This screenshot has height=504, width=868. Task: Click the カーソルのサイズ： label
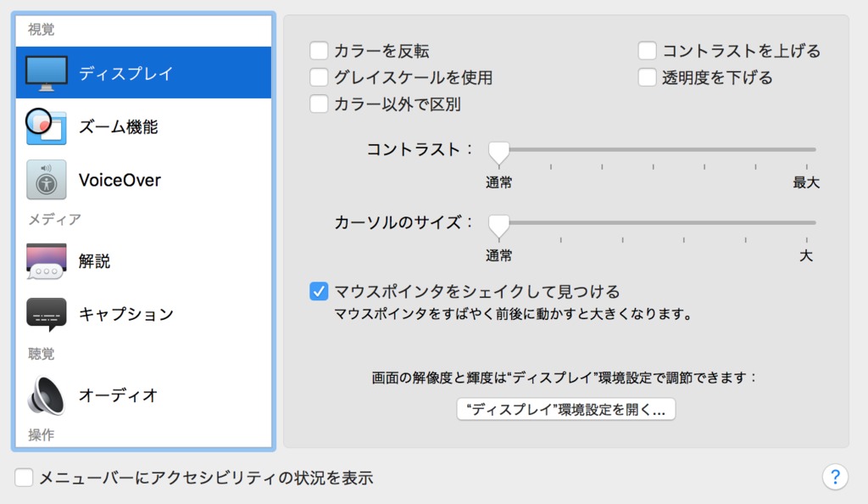(403, 222)
